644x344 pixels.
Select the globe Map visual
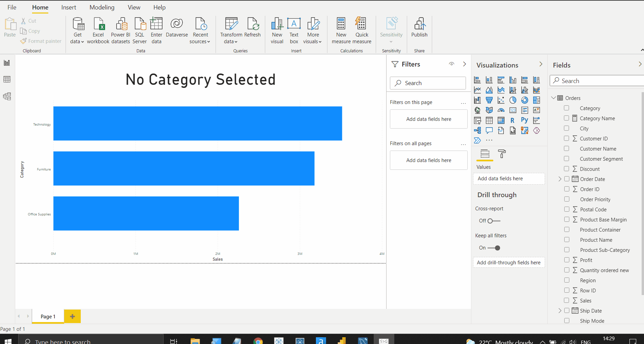click(477, 110)
